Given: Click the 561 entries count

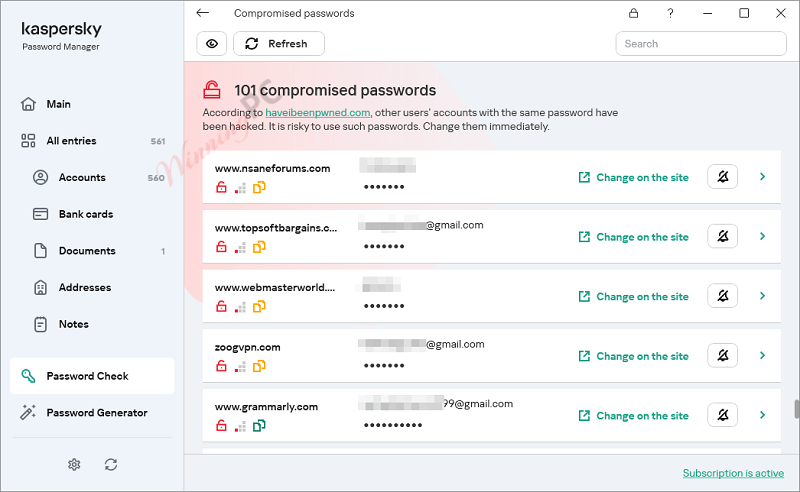Looking at the screenshot, I should [158, 141].
